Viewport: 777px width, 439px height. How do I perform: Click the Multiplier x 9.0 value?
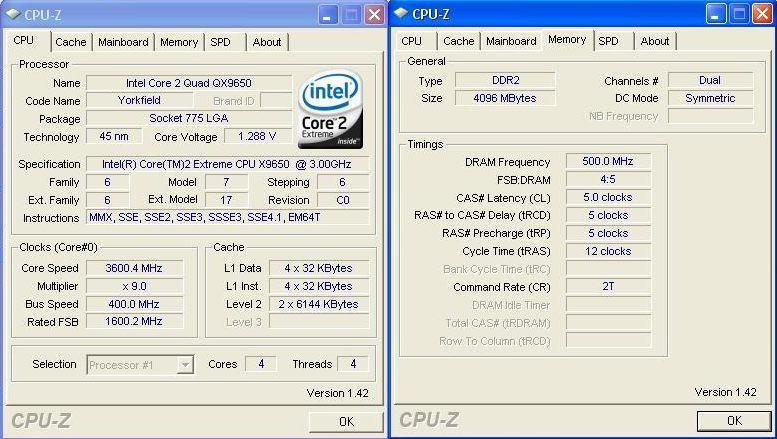(134, 286)
